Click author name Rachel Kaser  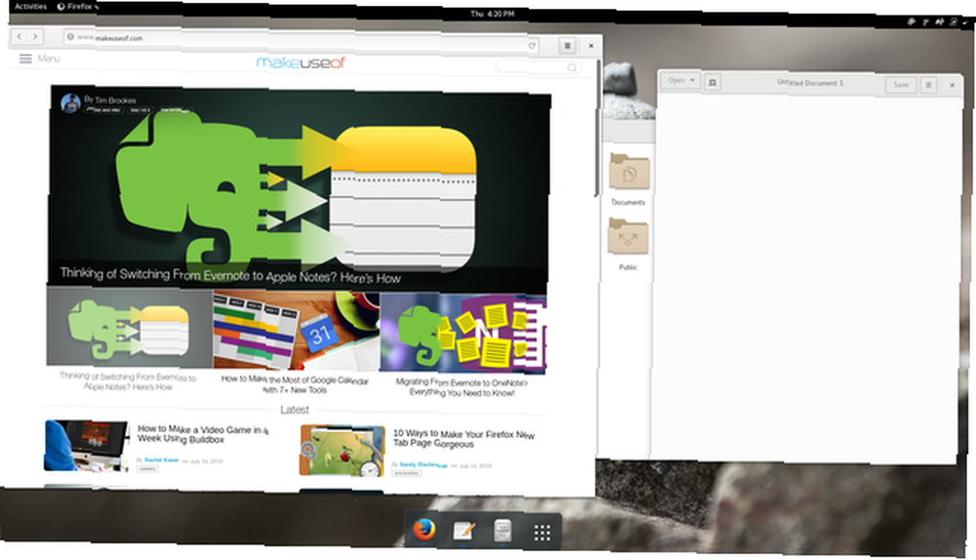point(161,460)
